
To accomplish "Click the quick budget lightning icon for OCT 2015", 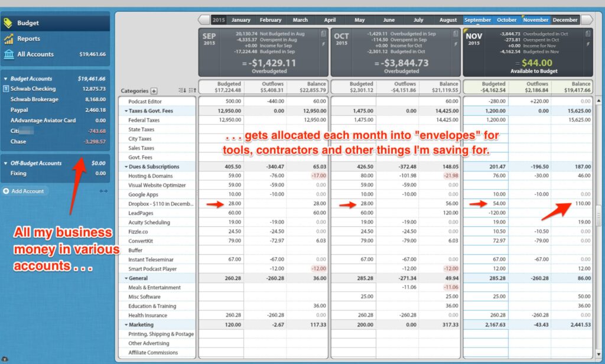I will tap(456, 44).
